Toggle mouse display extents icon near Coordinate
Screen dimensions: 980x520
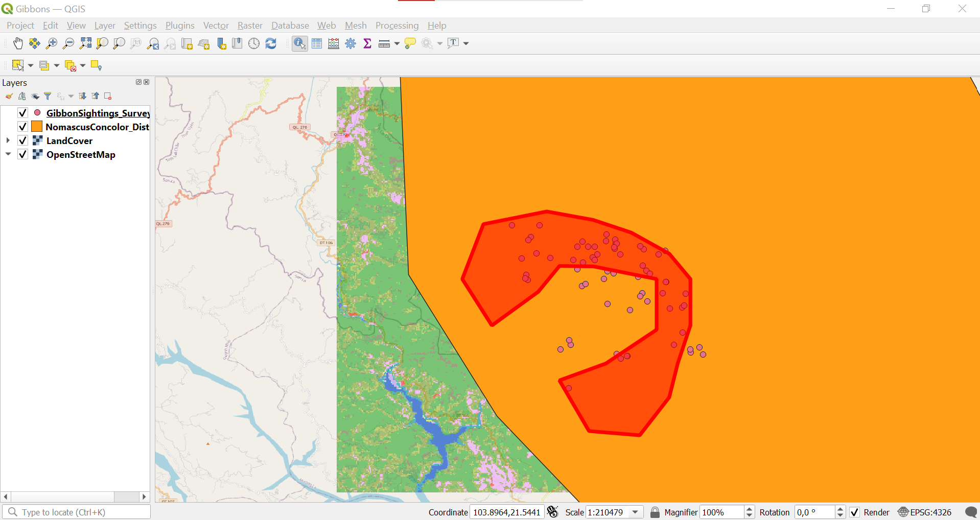552,512
